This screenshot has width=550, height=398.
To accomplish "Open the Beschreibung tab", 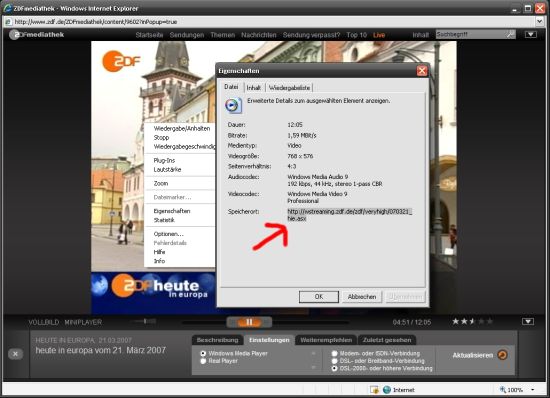I will point(217,340).
